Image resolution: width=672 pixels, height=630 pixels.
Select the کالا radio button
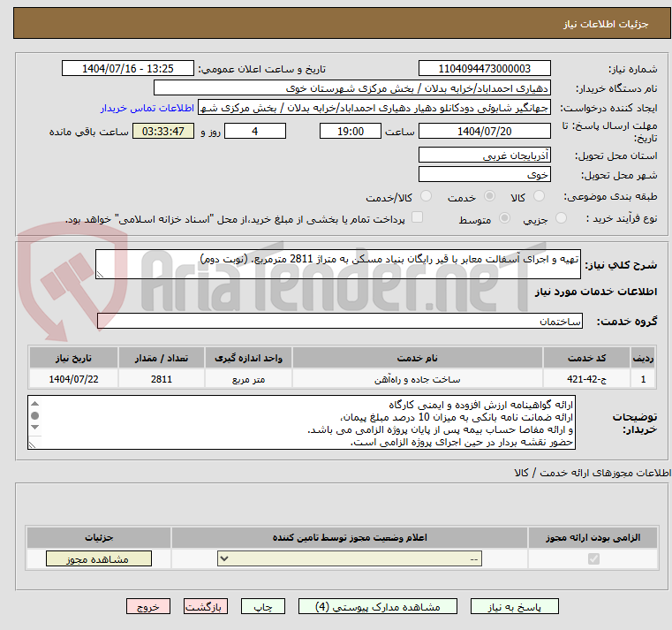pyautogui.click(x=539, y=196)
